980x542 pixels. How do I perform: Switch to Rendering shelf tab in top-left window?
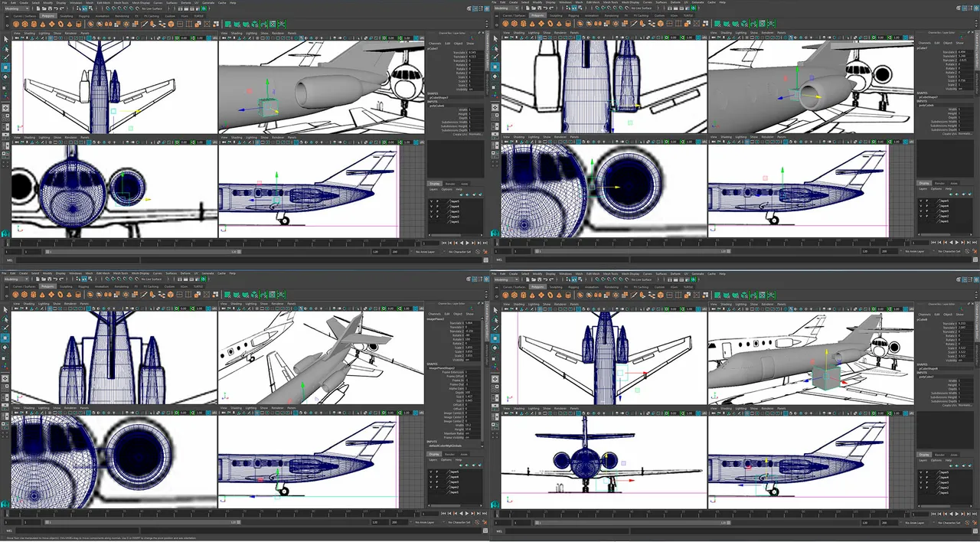[x=122, y=16]
